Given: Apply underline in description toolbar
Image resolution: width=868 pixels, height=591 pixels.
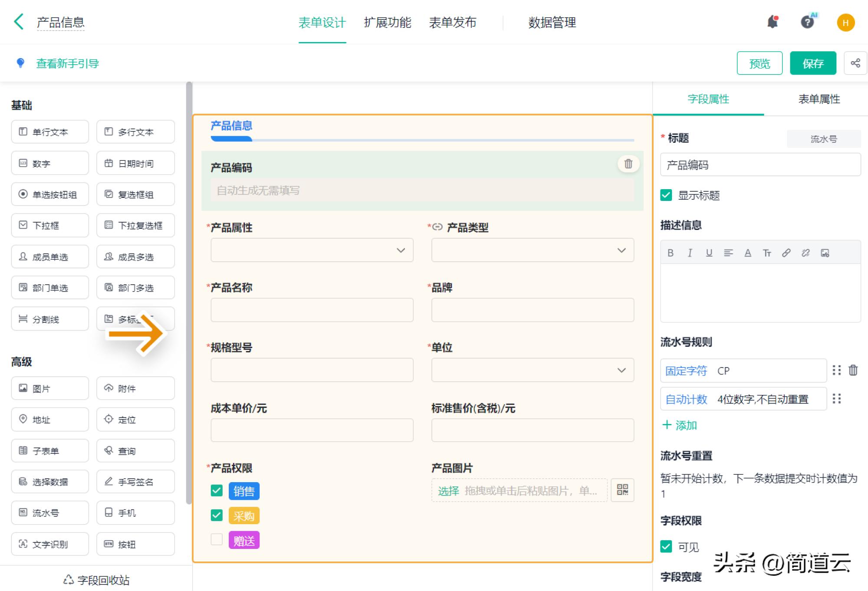Looking at the screenshot, I should [709, 253].
